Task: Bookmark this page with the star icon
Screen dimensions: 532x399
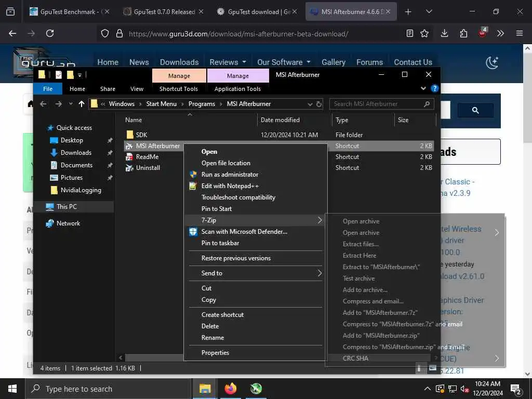Action: [x=424, y=33]
